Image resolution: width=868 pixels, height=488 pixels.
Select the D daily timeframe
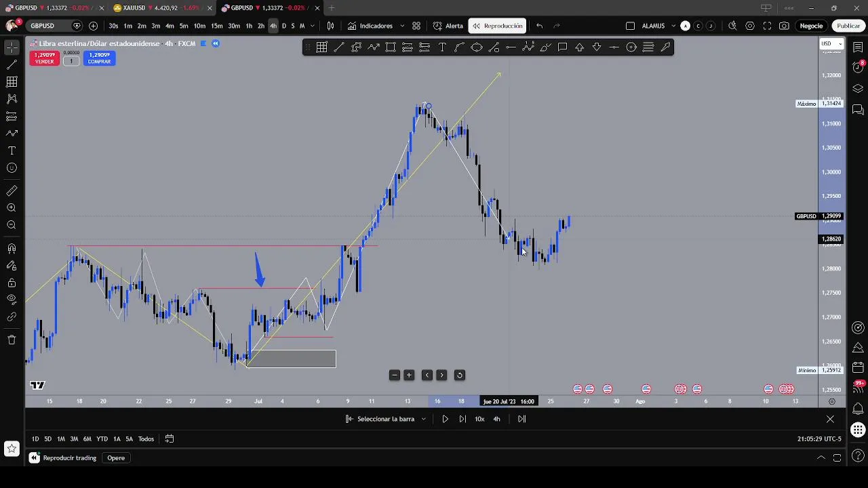pyautogui.click(x=283, y=26)
